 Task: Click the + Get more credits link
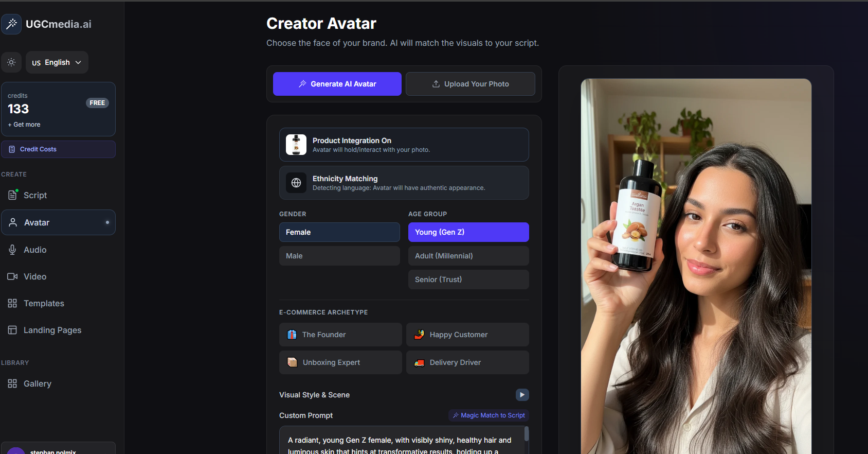[x=24, y=125]
